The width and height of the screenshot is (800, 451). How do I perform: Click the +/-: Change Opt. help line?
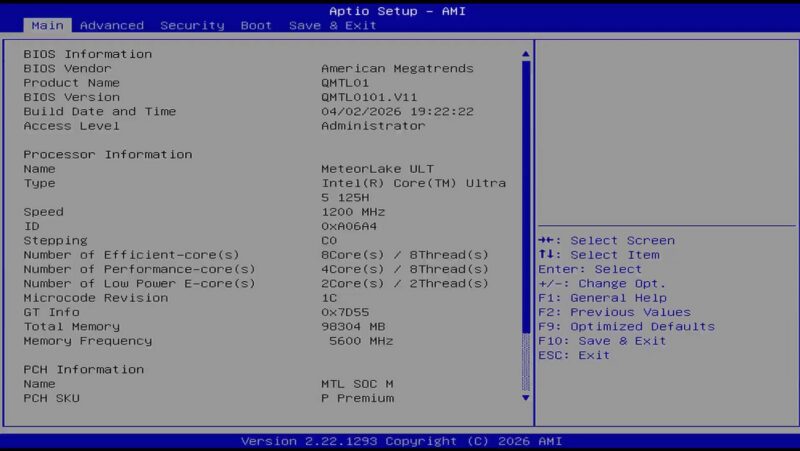tap(602, 283)
